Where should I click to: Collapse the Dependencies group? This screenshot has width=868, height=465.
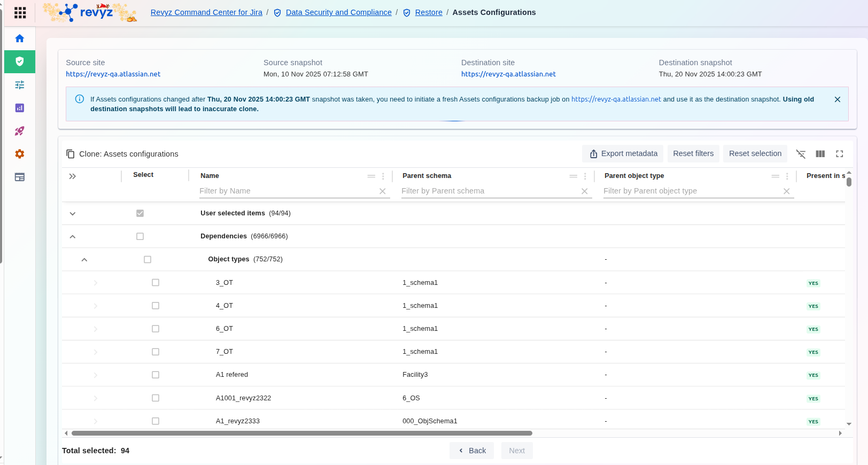tap(73, 236)
